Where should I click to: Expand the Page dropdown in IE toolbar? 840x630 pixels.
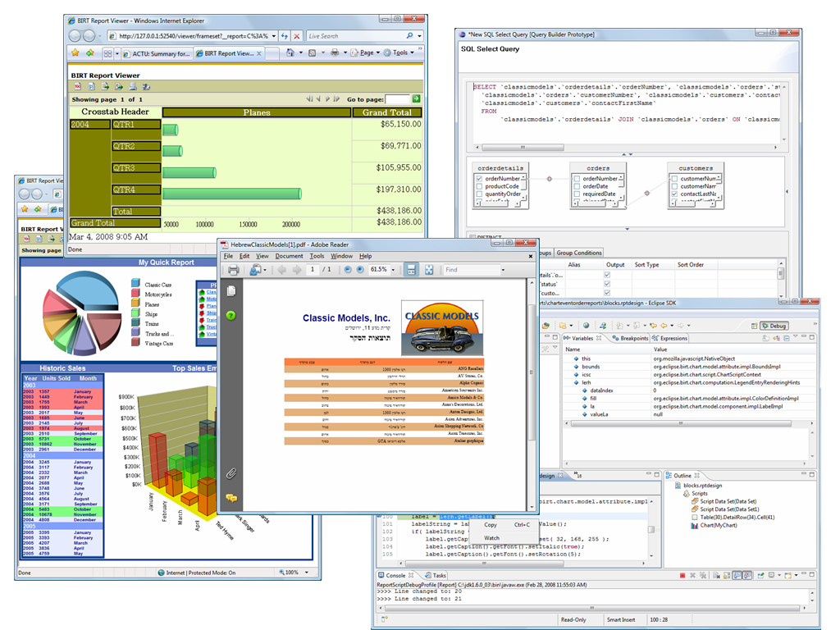367,53
